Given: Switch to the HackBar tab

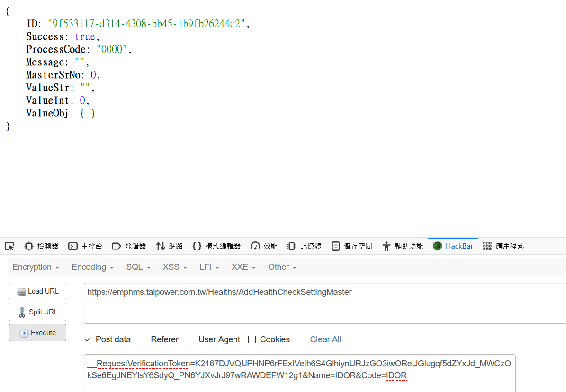Looking at the screenshot, I should (x=453, y=246).
